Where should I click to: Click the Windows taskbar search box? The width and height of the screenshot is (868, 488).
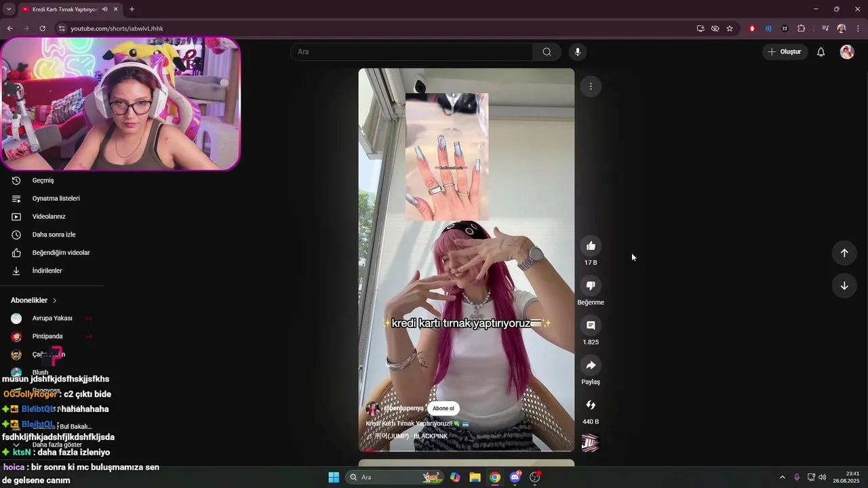click(x=395, y=477)
